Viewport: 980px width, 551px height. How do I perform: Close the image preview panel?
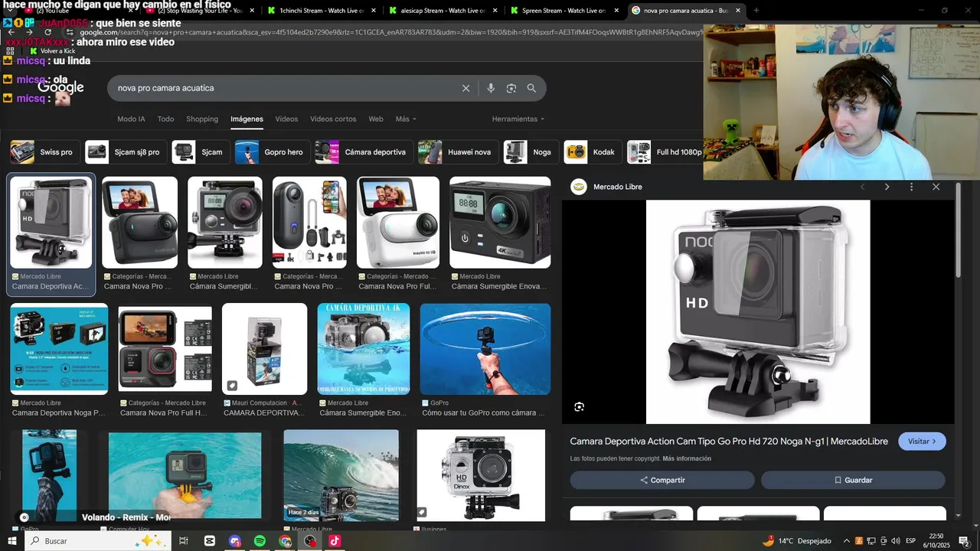click(936, 187)
